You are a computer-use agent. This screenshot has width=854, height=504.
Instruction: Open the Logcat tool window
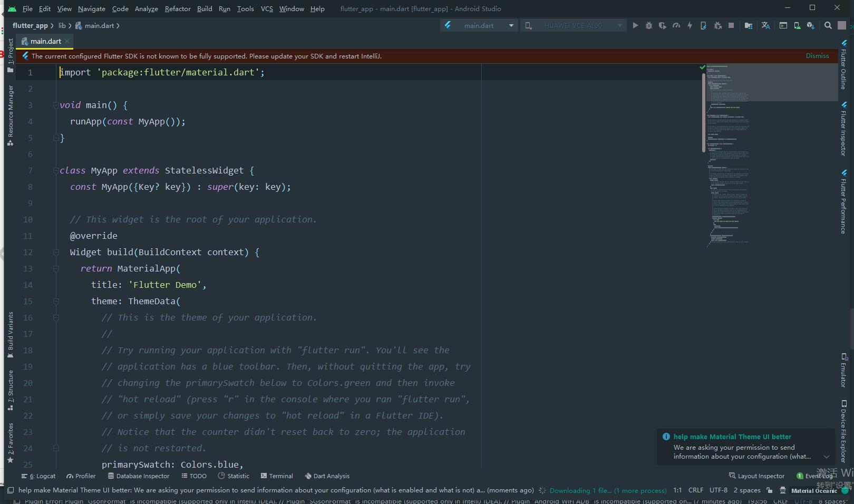(38, 476)
